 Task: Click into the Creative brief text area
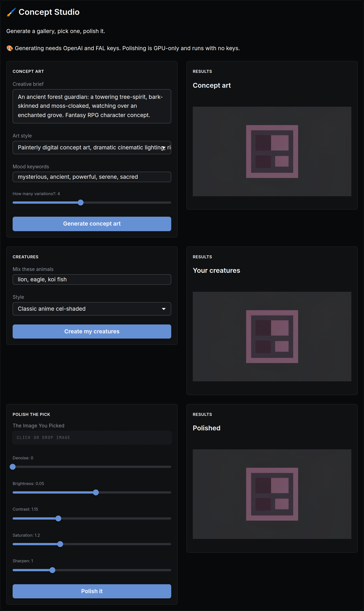click(92, 106)
